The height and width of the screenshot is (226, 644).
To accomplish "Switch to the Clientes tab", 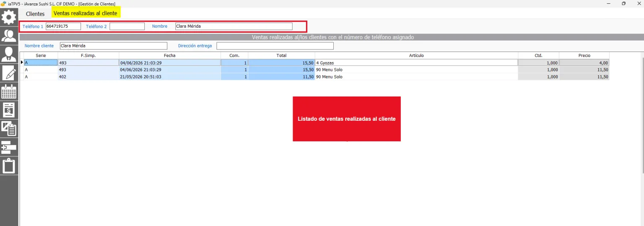I will [x=35, y=14].
